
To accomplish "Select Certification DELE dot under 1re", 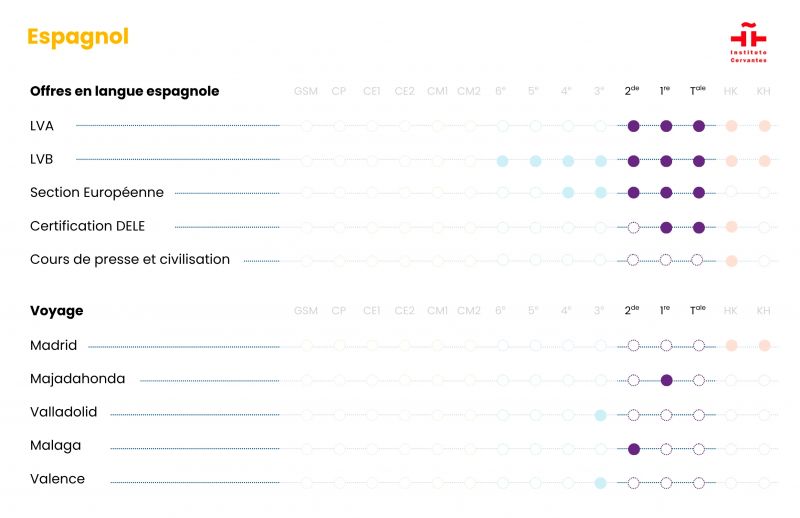I will (666, 227).
